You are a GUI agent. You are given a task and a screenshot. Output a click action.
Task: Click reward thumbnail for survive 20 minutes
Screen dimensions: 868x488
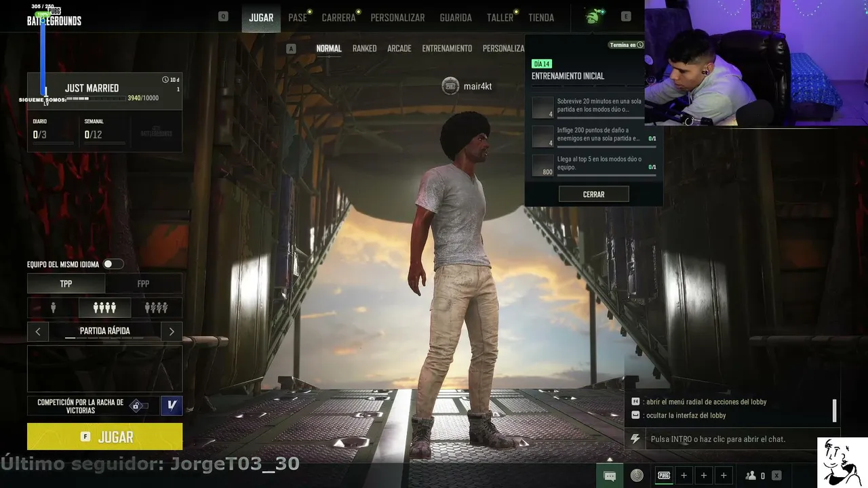(x=543, y=107)
